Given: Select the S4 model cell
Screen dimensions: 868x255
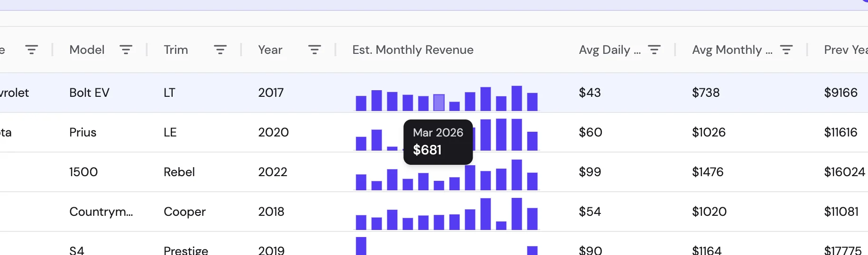Looking at the screenshot, I should 76,250.
